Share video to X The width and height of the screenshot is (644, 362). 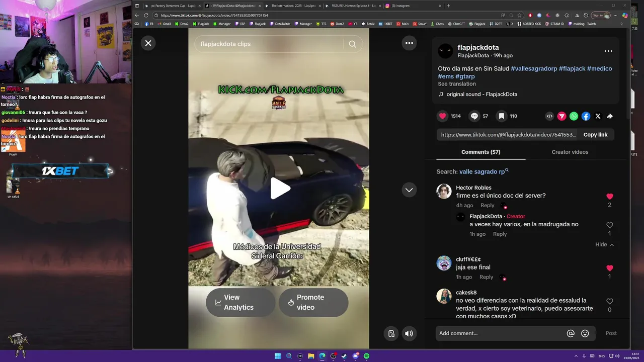tap(598, 116)
